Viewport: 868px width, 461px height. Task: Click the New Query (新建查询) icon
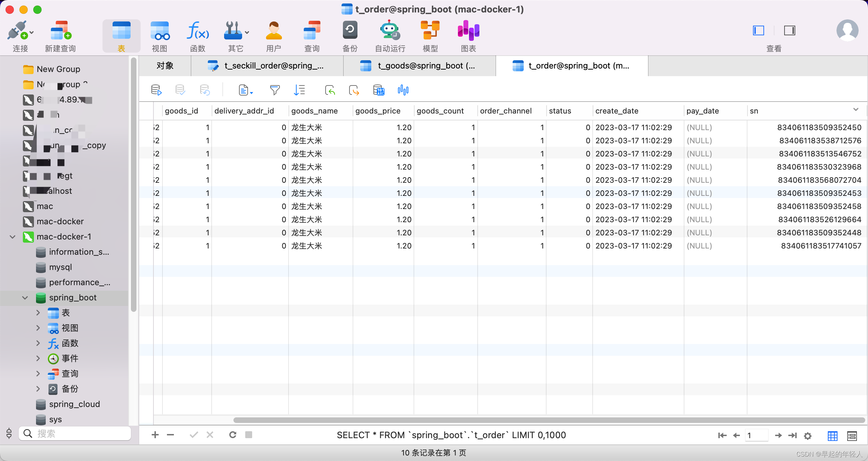(x=61, y=36)
